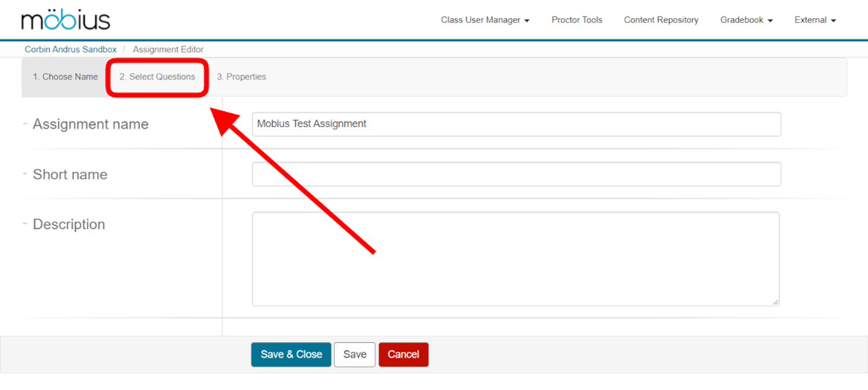Open the 3. Properties tab
The image size is (868, 390).
click(241, 77)
